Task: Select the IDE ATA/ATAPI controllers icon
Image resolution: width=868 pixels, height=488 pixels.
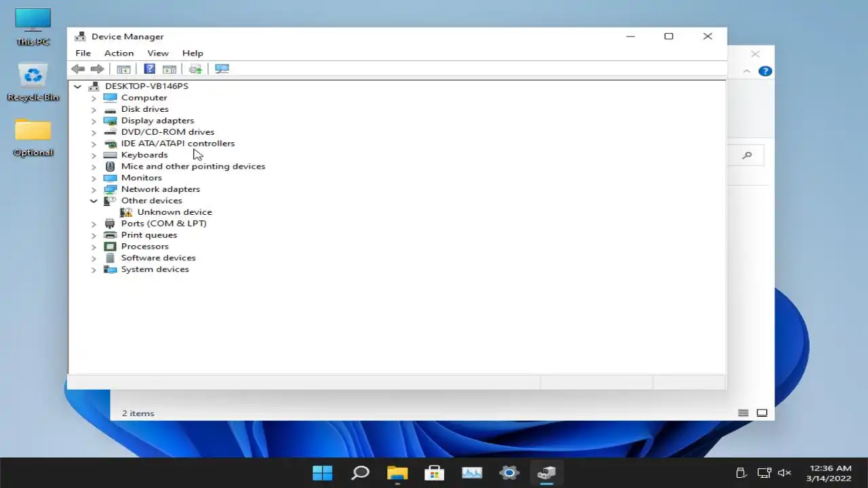Action: coord(110,144)
